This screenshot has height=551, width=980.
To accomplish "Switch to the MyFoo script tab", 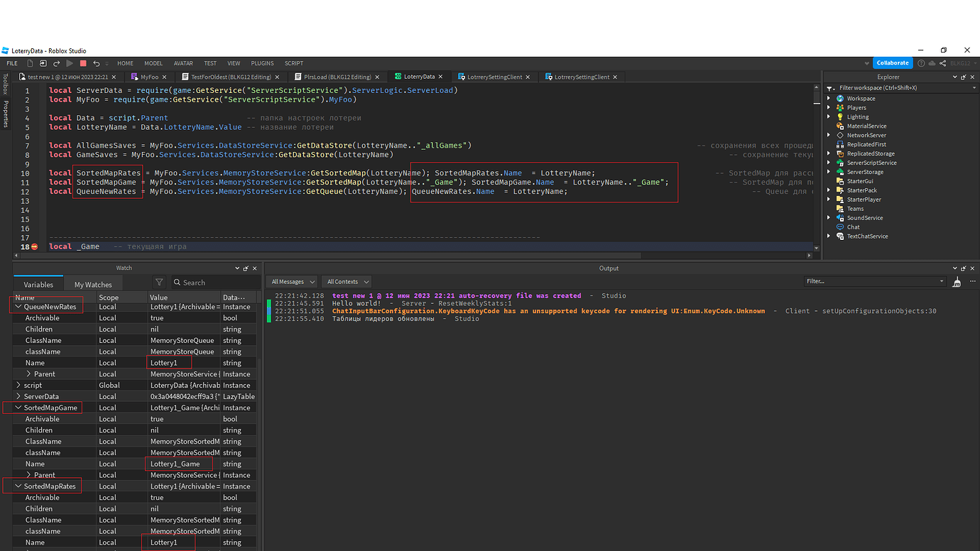I will click(149, 77).
